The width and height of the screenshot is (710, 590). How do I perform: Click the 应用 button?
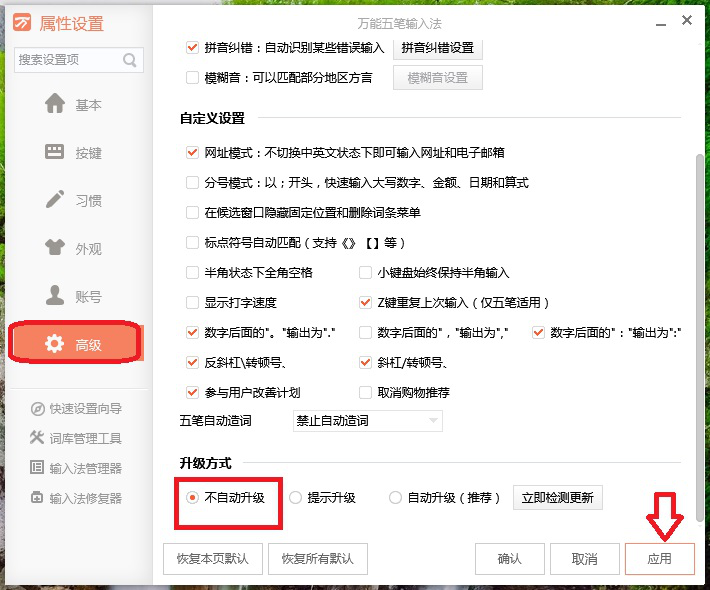tap(659, 559)
